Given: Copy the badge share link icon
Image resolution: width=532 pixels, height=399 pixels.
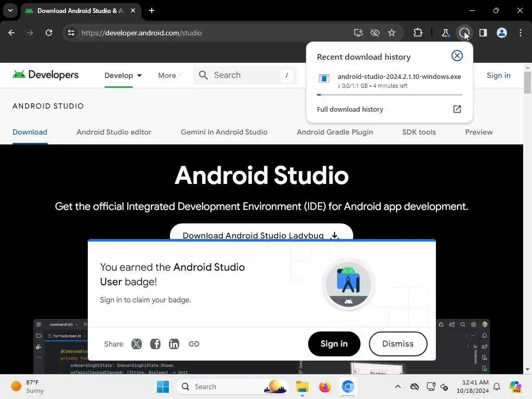Looking at the screenshot, I should [x=194, y=344].
